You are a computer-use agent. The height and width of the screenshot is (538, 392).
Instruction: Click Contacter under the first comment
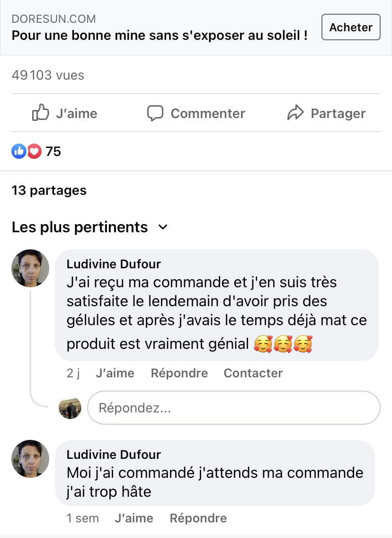[x=253, y=373]
